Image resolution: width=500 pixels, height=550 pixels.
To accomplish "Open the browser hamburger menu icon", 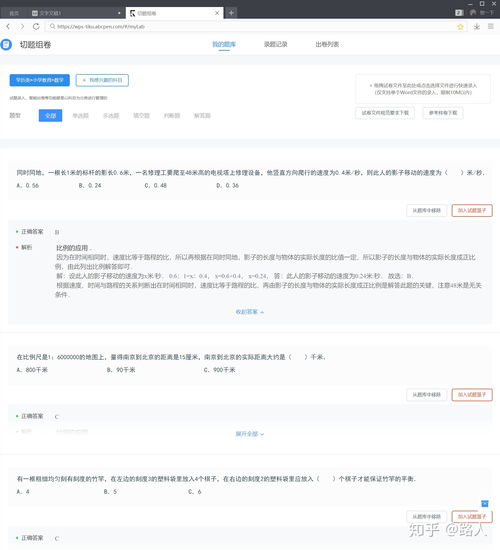I will pyautogui.click(x=491, y=26).
